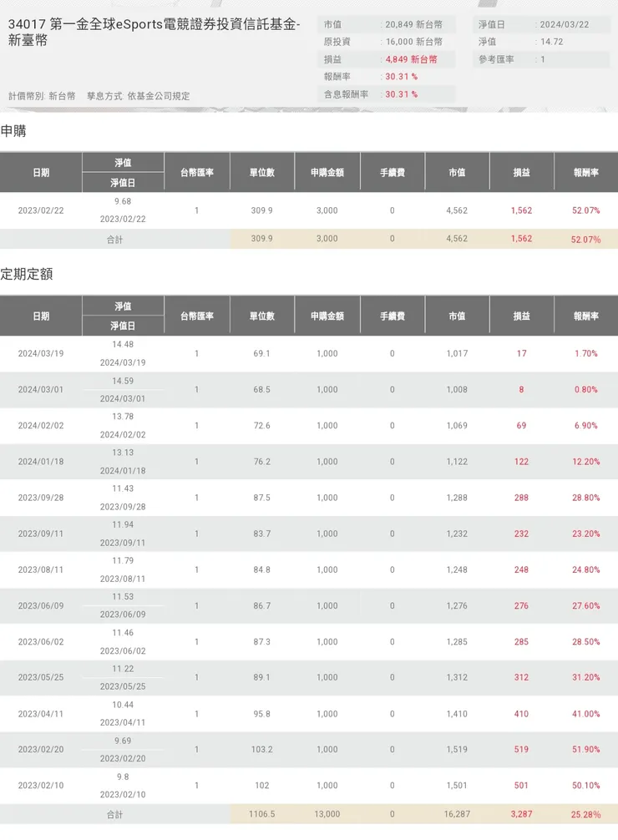Click the 83.7 units value
Viewport: 618px width, 840px height.
pyautogui.click(x=262, y=534)
